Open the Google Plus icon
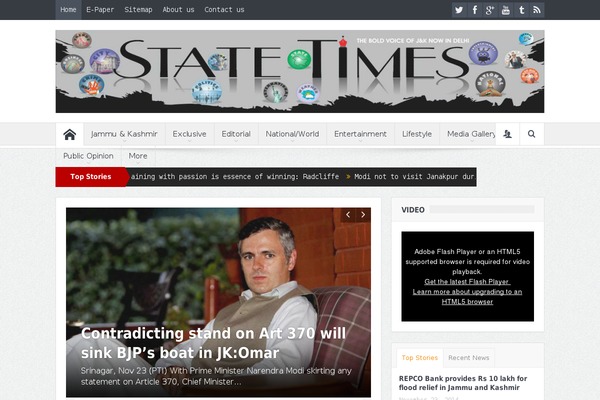Screen dimensions: 600x400 pyautogui.click(x=490, y=10)
